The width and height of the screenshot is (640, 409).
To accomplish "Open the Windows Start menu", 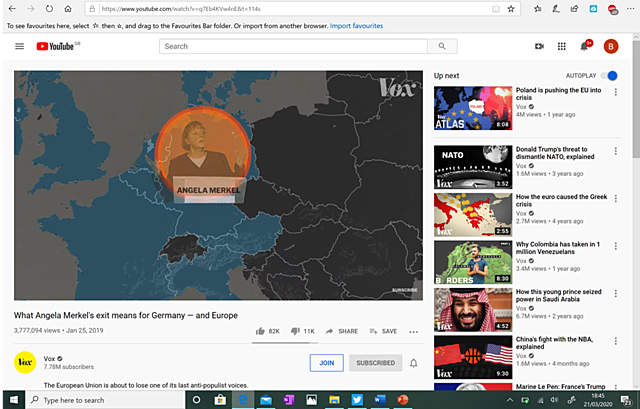I will pos(13,400).
